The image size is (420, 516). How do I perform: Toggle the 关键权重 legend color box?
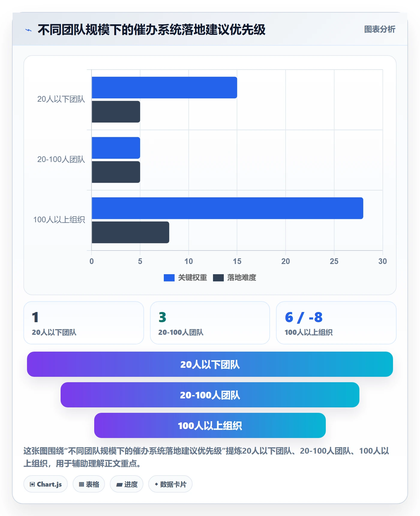pos(169,278)
